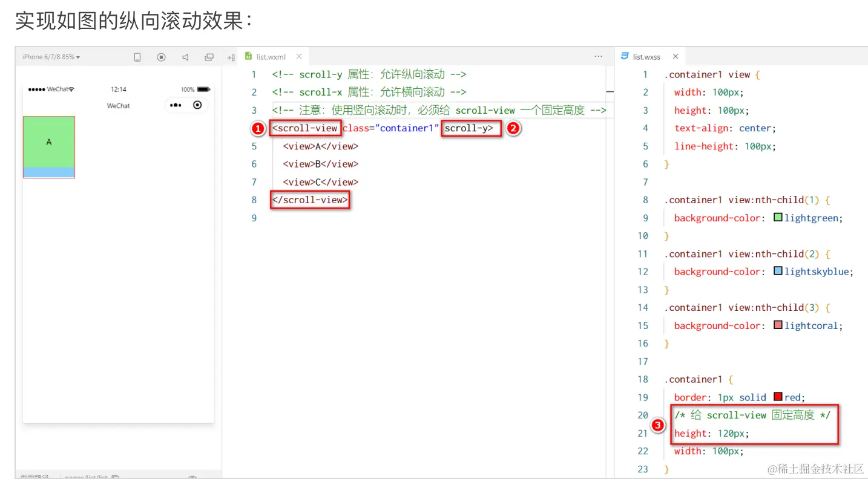Click the 100% battery indicator in simulator
Screen dimensions: 868x479
click(195, 90)
